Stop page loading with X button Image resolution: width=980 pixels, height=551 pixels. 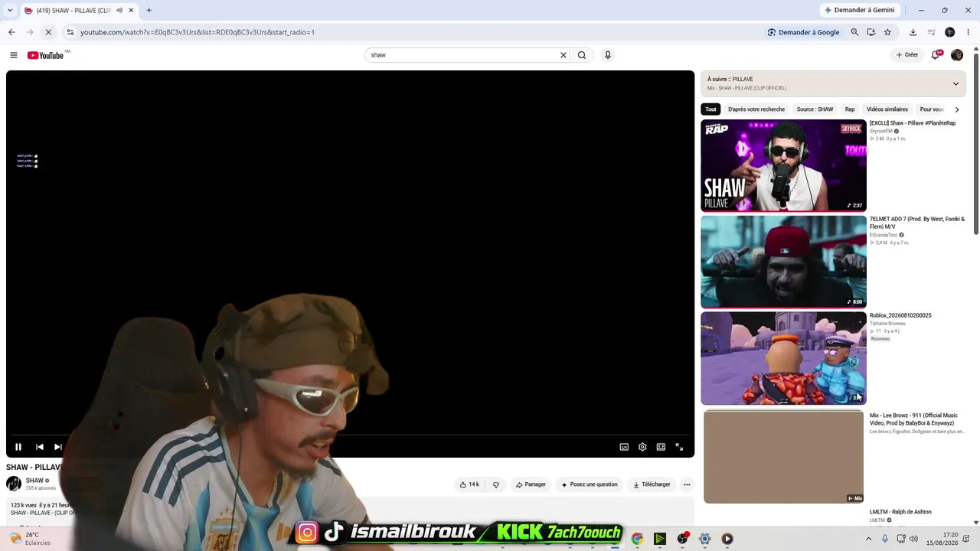[48, 32]
